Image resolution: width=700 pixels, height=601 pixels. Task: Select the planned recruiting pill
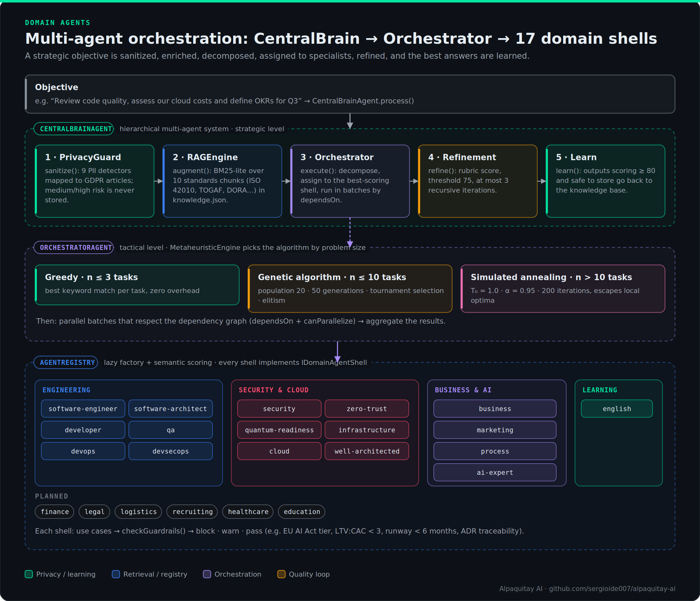(x=192, y=512)
